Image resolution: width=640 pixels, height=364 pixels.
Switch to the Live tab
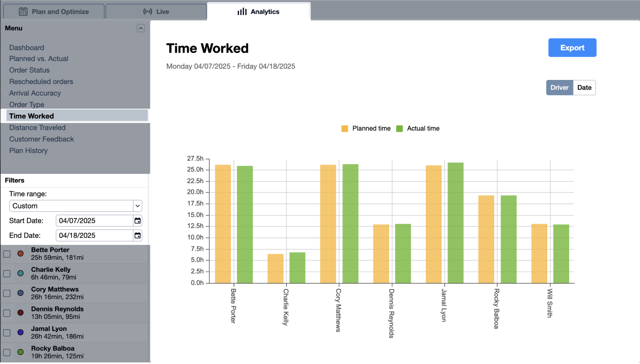[157, 11]
